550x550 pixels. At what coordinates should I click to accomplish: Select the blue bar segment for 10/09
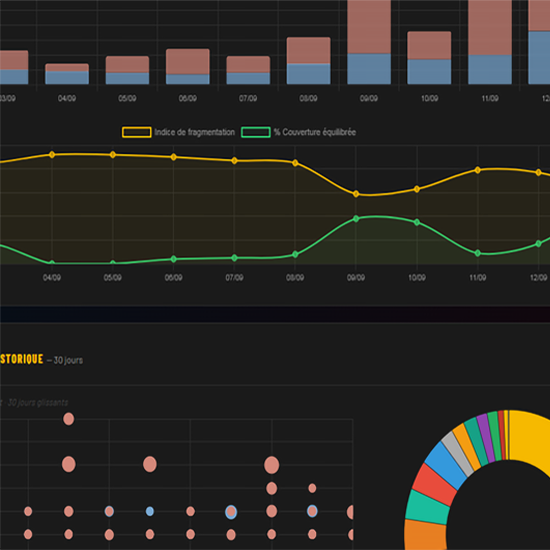(429, 72)
